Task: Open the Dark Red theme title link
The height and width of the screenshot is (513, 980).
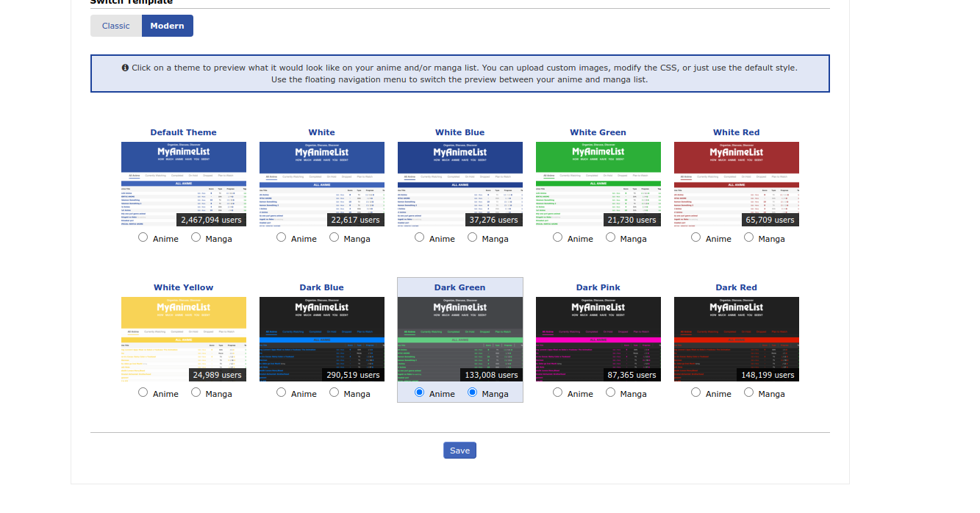Action: tap(737, 287)
